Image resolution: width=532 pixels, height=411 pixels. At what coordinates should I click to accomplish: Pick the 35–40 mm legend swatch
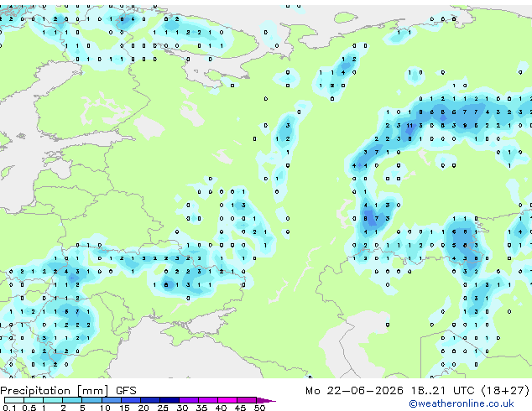pos(207,400)
